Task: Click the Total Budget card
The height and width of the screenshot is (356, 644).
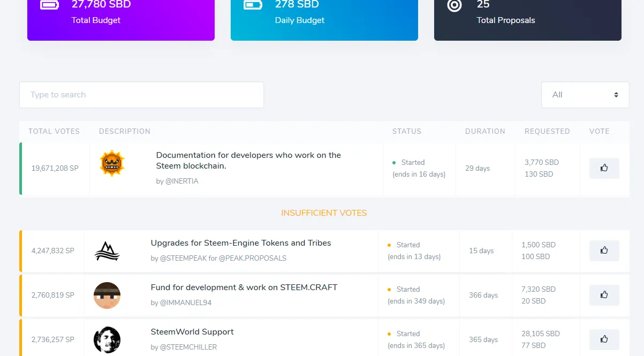Action: pyautogui.click(x=121, y=20)
